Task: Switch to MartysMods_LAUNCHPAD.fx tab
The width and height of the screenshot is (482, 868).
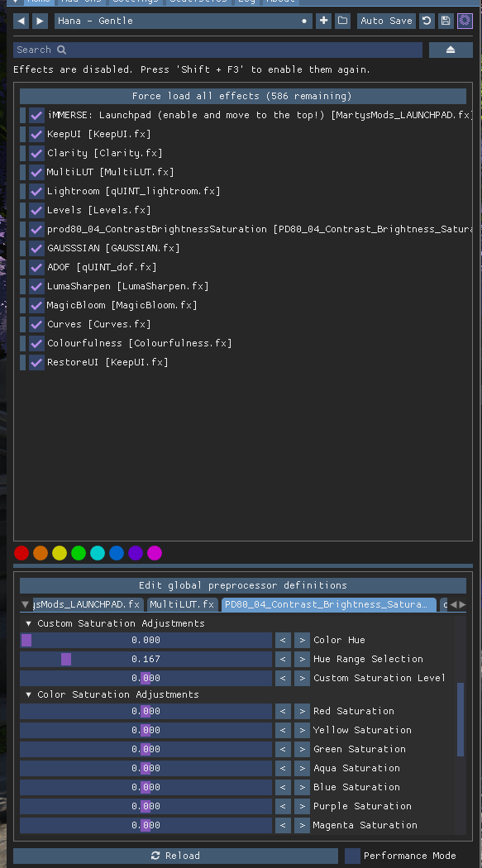Action: point(88,604)
